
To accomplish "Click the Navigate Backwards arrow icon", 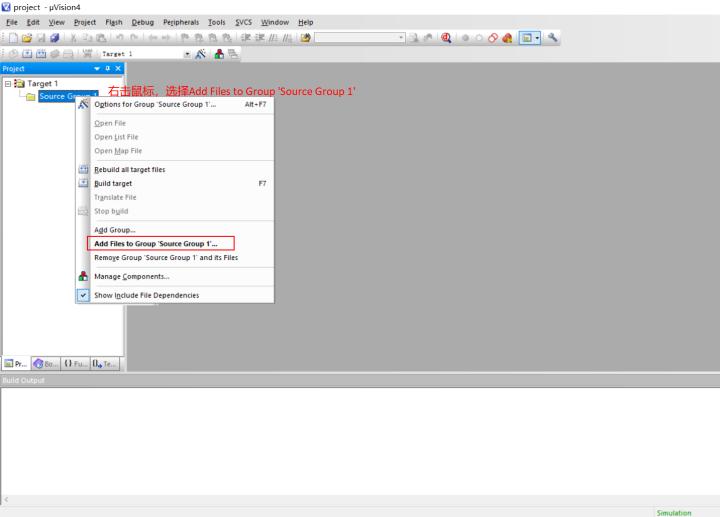I will tap(153, 38).
